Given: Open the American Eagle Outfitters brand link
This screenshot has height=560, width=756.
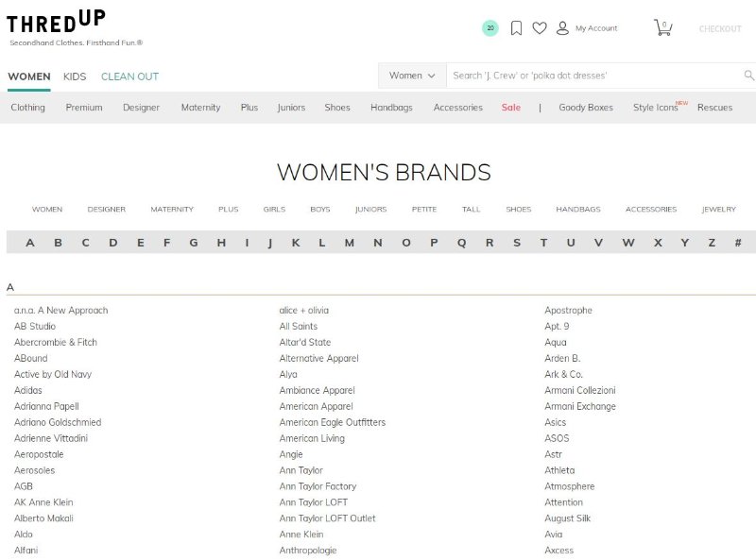Looking at the screenshot, I should [x=333, y=422].
